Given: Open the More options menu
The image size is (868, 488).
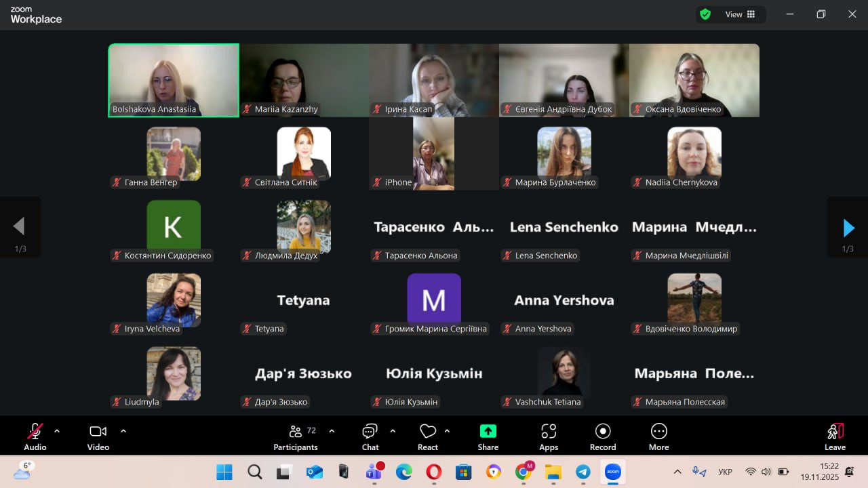Looking at the screenshot, I should coord(658,436).
